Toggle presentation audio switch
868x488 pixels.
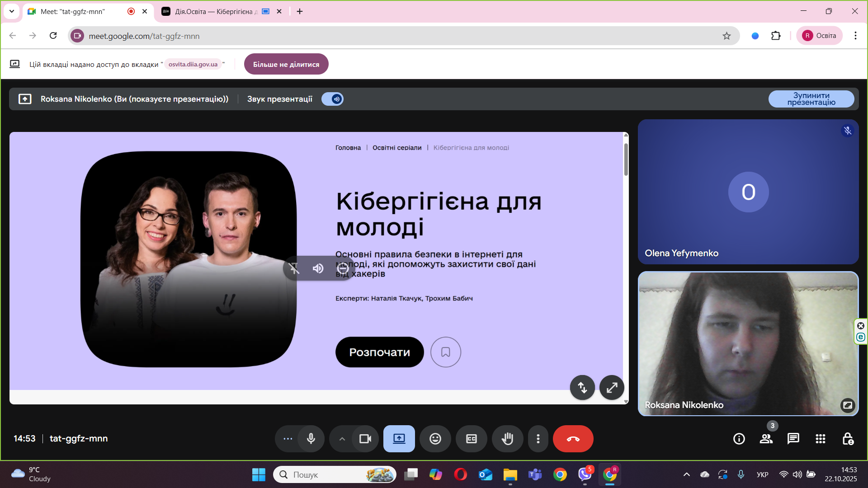tap(332, 99)
